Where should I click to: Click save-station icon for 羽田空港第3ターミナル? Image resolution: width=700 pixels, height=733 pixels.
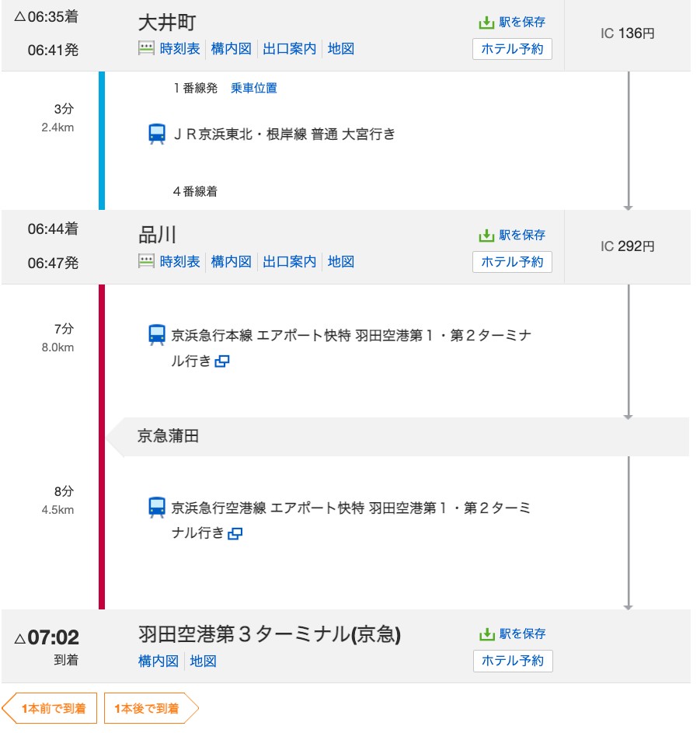tap(486, 634)
